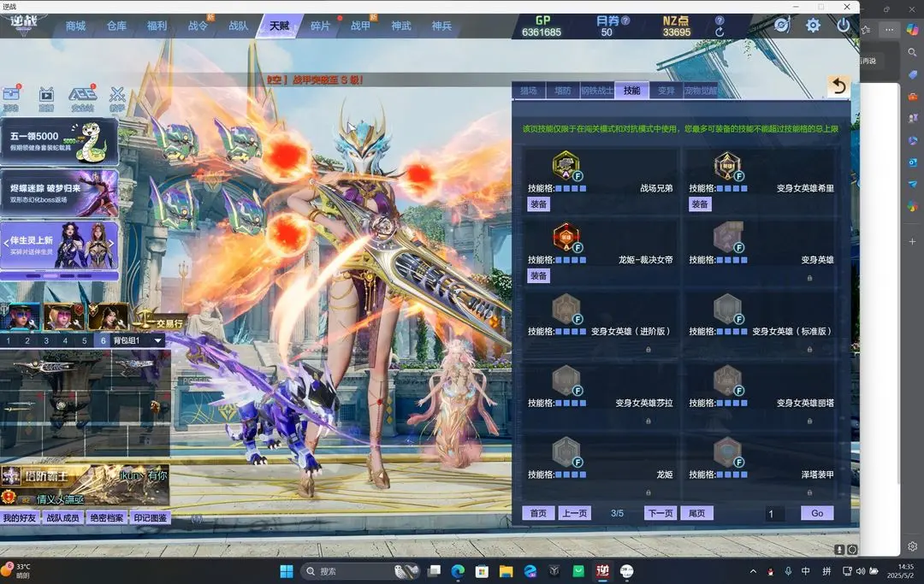Click the refresh currency icon
Screen dimensions: 924x584
720,32
